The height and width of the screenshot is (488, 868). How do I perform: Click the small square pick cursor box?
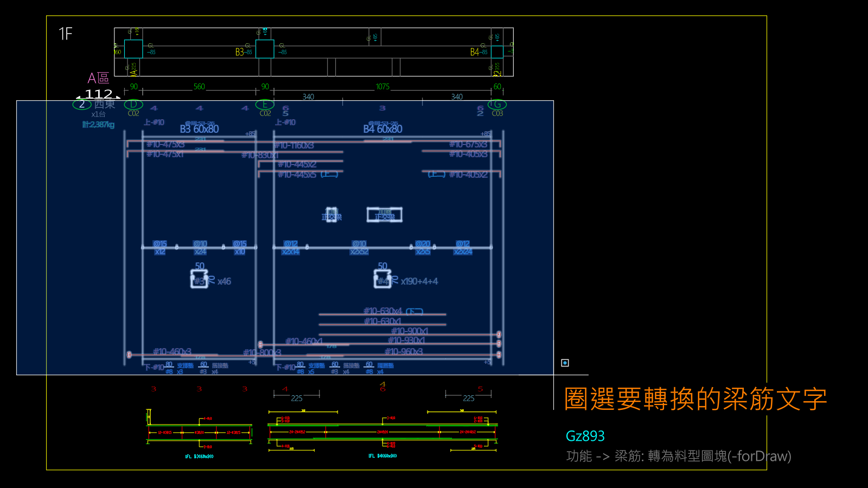coord(565,363)
